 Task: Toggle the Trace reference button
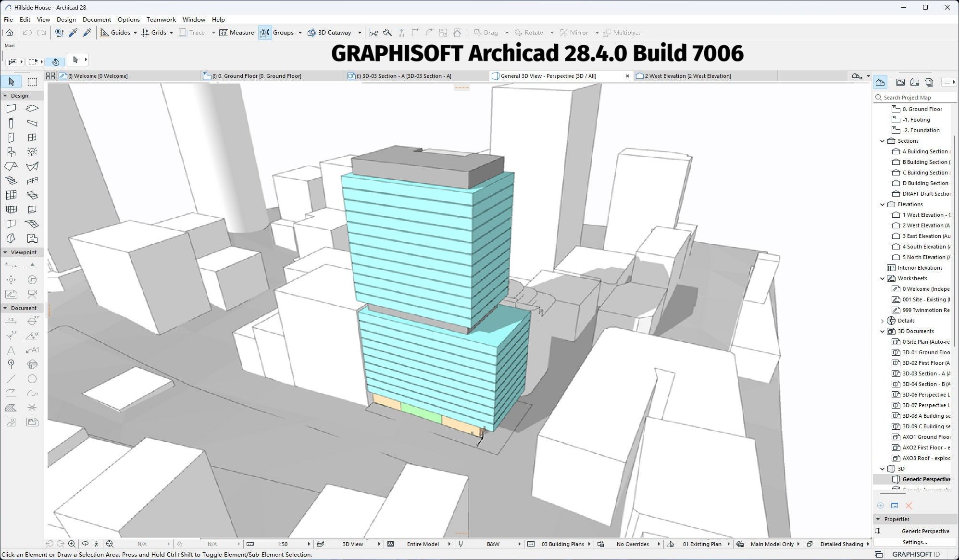tap(192, 33)
